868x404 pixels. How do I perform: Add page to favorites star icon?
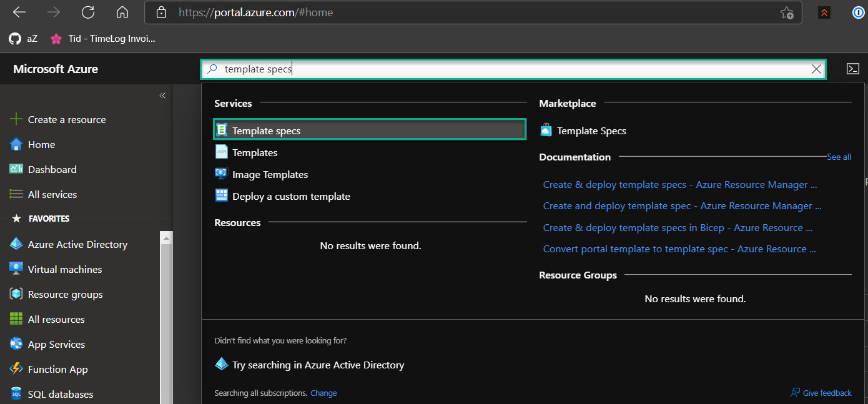coord(787,12)
